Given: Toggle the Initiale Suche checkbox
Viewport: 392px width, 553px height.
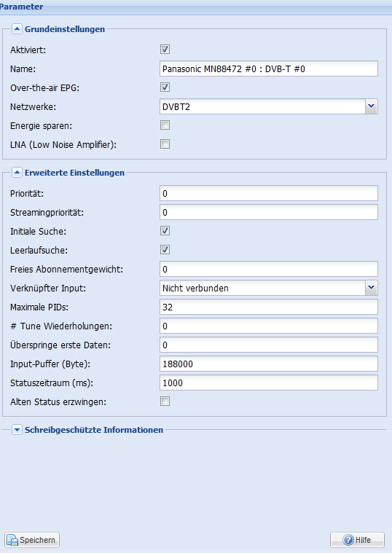Looking at the screenshot, I should pyautogui.click(x=165, y=231).
